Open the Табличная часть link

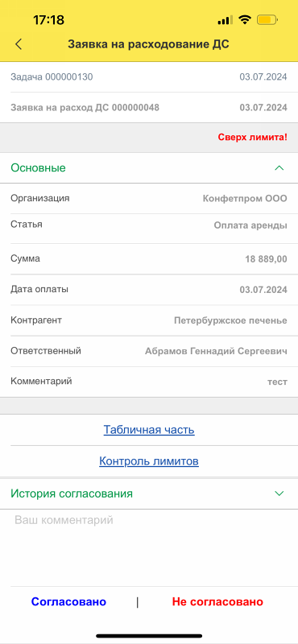[149, 430]
